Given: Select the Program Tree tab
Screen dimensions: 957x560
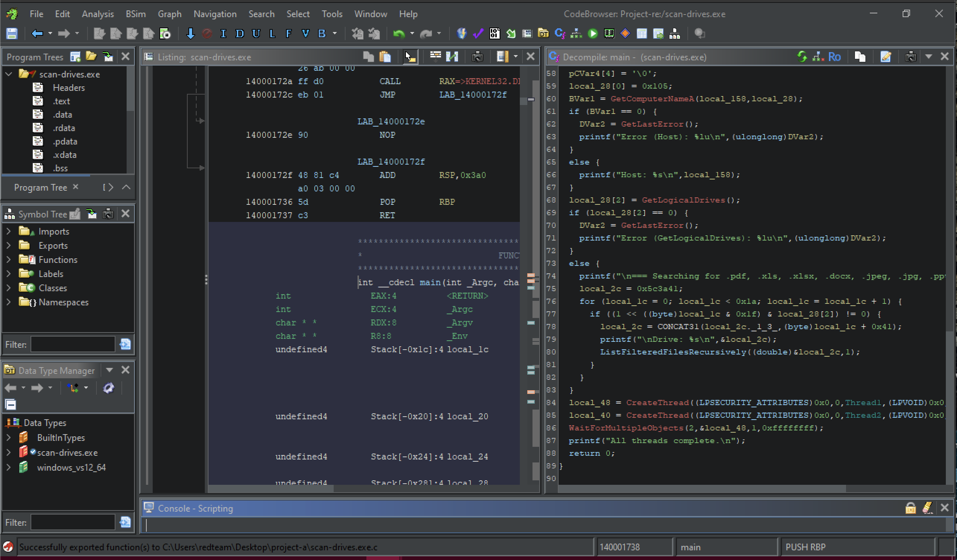Looking at the screenshot, I should pyautogui.click(x=41, y=187).
